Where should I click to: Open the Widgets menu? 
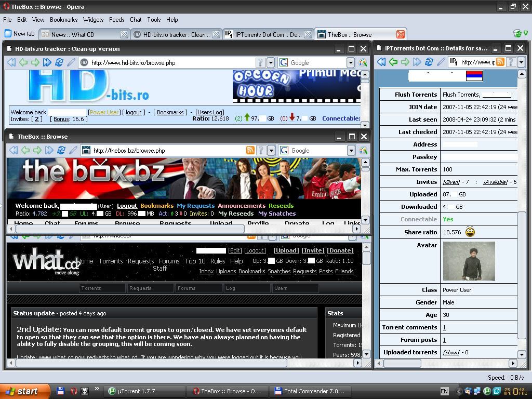click(x=94, y=20)
